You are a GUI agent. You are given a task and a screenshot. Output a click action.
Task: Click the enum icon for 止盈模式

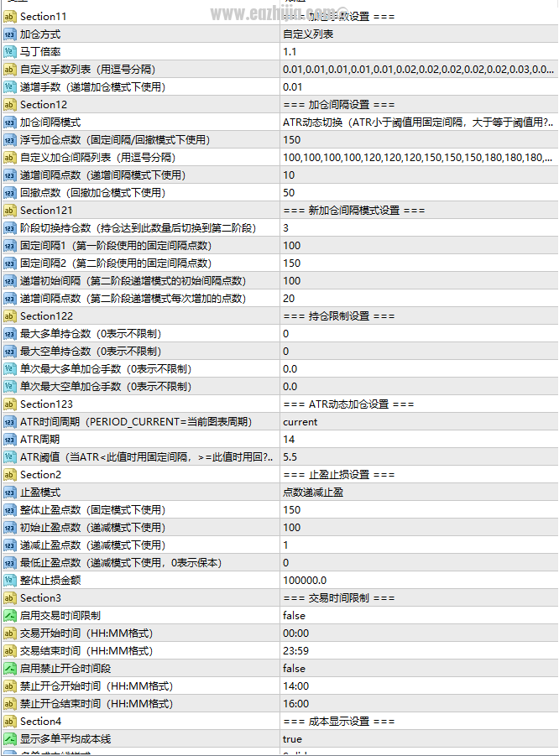(9, 493)
